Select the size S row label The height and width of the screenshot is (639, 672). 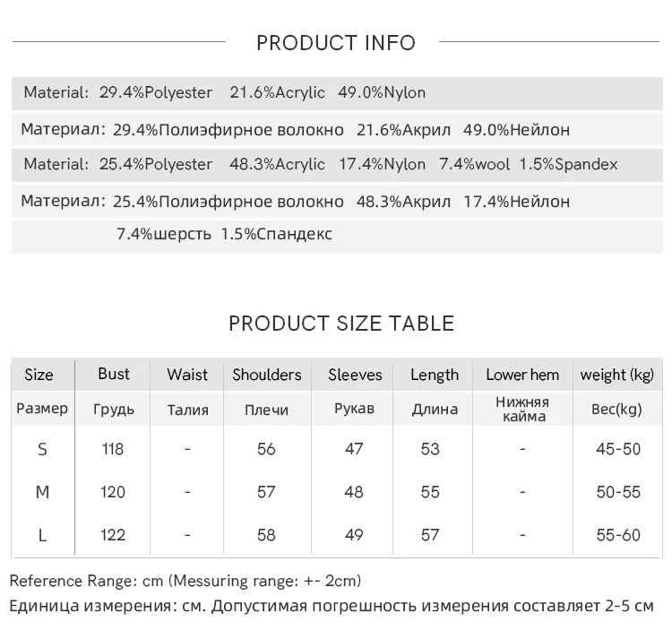42,449
